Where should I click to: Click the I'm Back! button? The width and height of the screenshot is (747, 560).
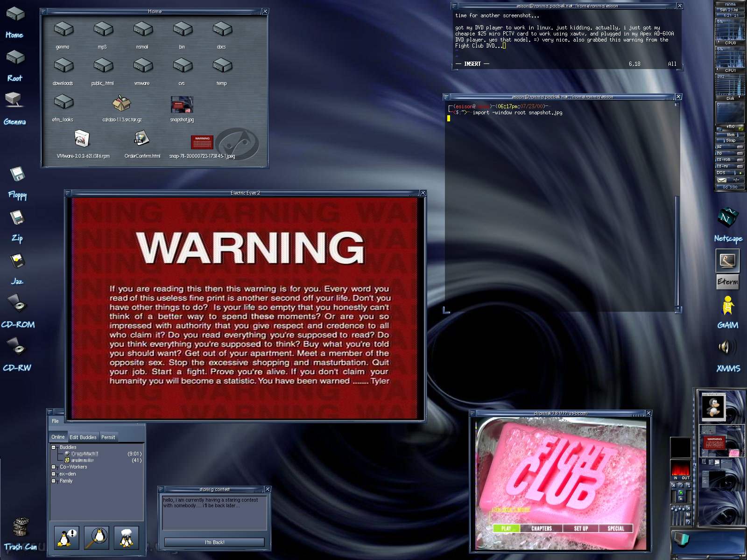click(x=214, y=542)
